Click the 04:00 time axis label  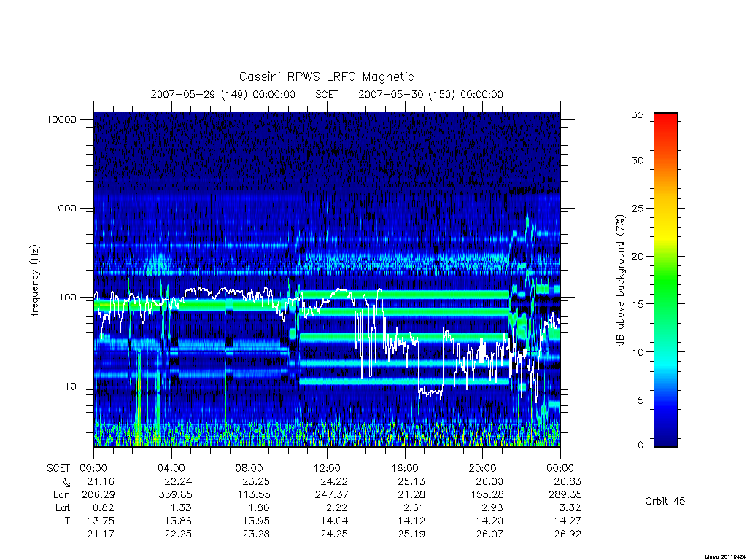(171, 469)
